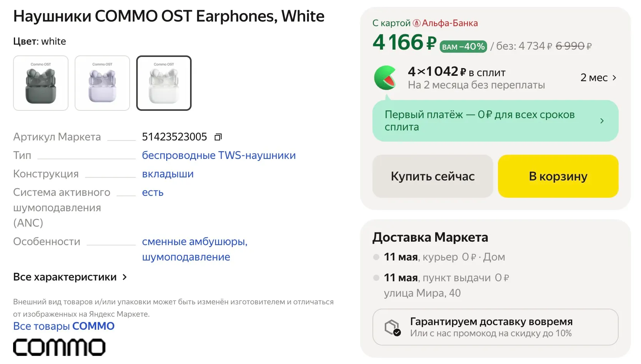Open the first payment 0₽ split banner

coord(495,121)
